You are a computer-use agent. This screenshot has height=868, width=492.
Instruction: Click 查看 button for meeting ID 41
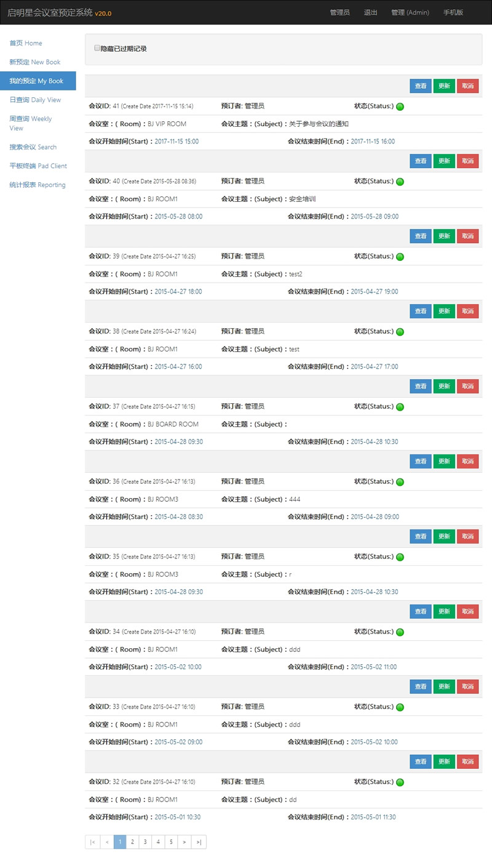[420, 86]
